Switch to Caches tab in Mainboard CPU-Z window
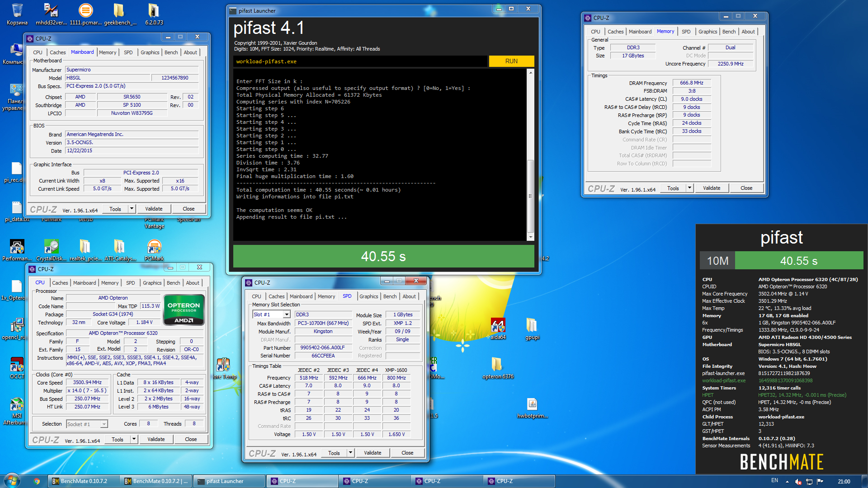The width and height of the screenshot is (868, 488). pos(57,52)
